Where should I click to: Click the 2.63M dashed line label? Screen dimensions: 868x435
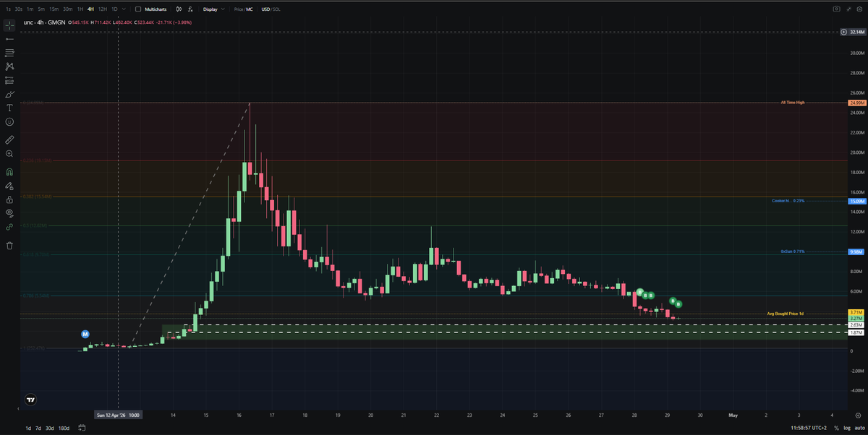(x=855, y=325)
